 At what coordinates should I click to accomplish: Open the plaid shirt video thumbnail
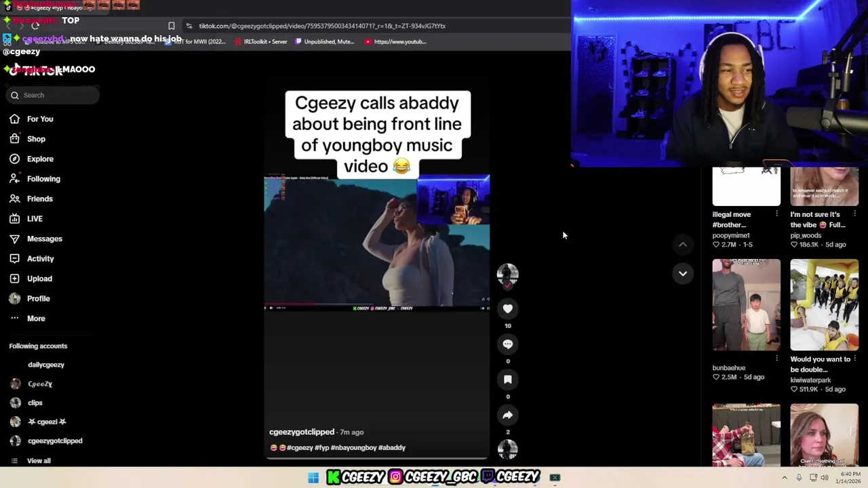[746, 435]
